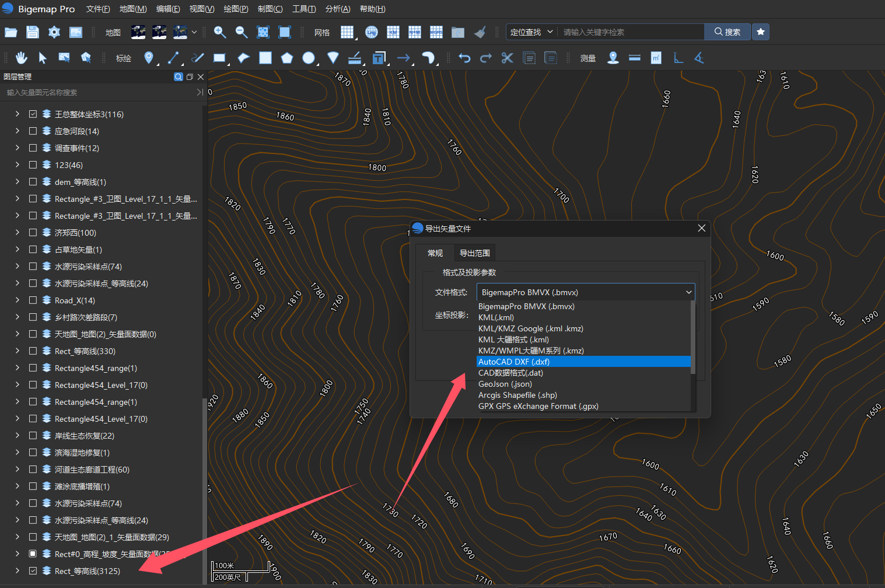
Task: Click the format list scrollbar
Action: [693, 337]
